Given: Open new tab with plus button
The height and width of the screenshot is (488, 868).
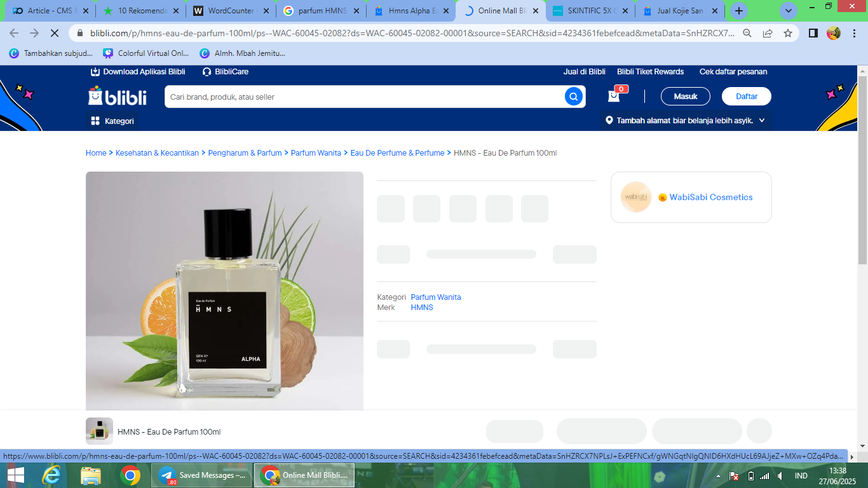Looking at the screenshot, I should pyautogui.click(x=738, y=11).
